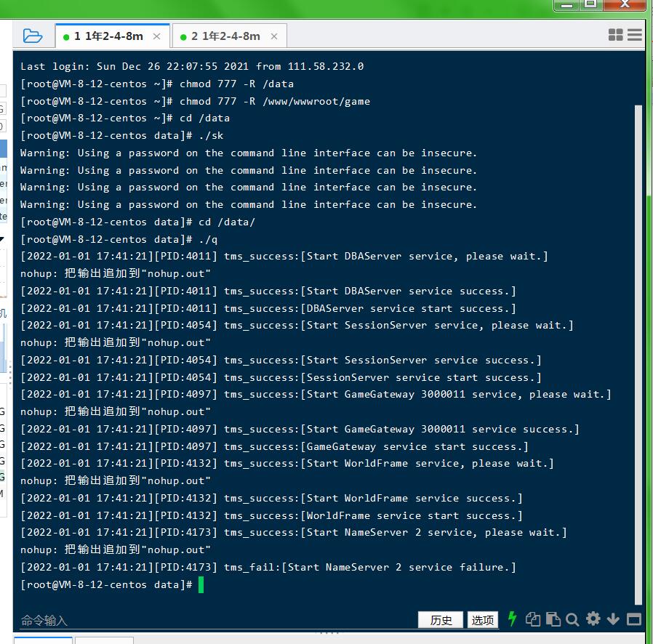Close the first session tab

click(157, 36)
